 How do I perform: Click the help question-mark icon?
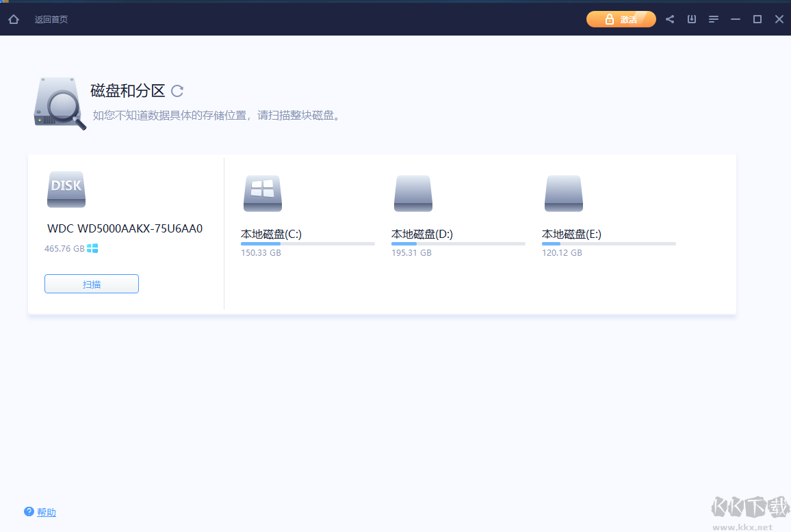(28, 511)
